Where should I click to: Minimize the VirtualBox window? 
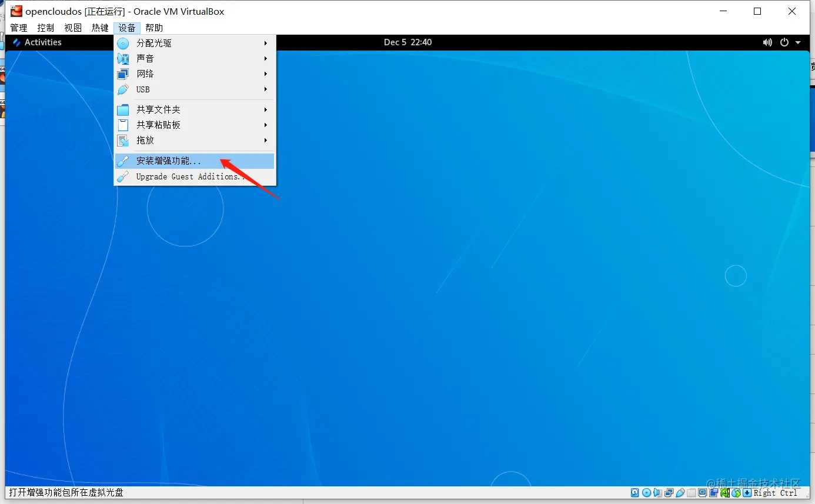pos(724,11)
